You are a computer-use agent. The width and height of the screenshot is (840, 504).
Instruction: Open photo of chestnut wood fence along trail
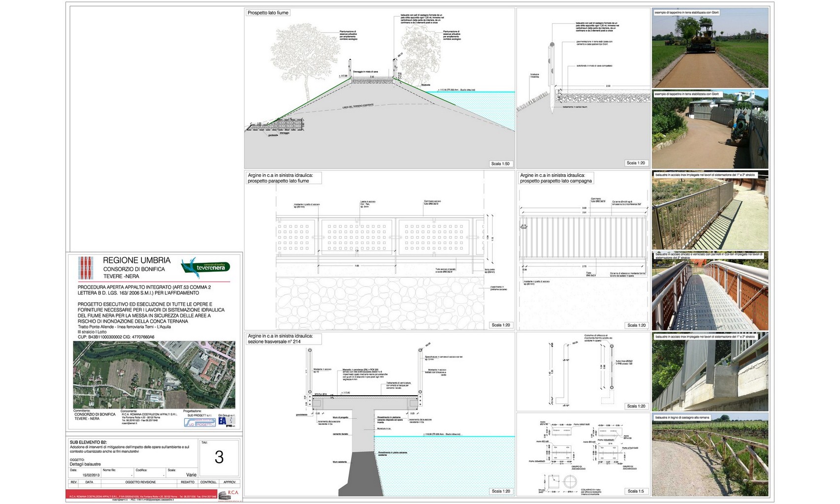coord(710,454)
